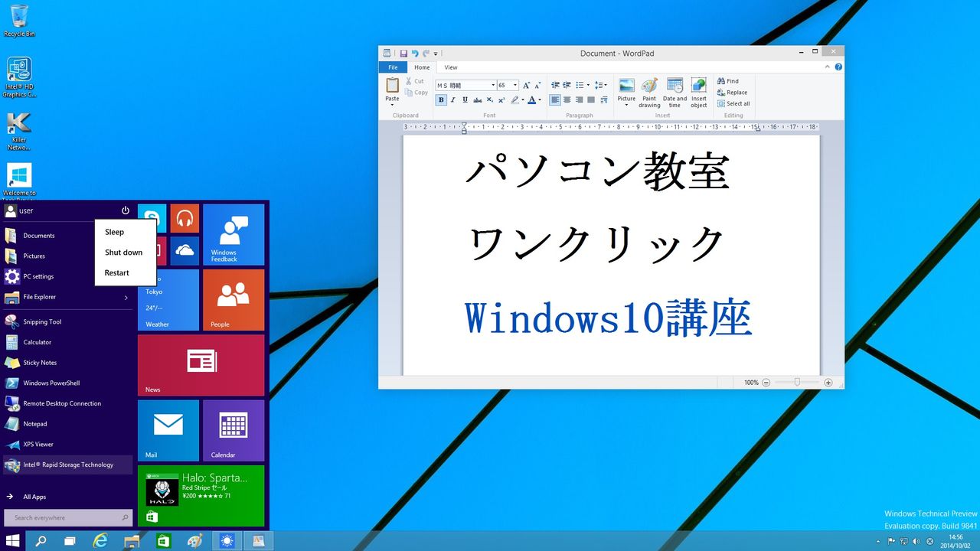
Task: Zoom in with the plus button
Action: point(828,383)
